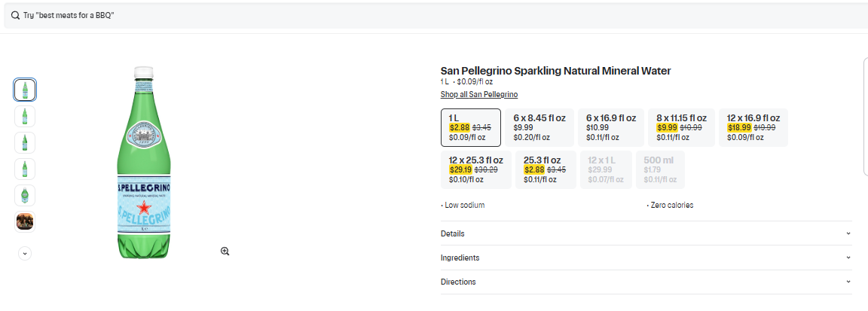Image resolution: width=868 pixels, height=311 pixels.
Task: Select the fifth thumbnail showing the bottle label
Action: click(25, 195)
